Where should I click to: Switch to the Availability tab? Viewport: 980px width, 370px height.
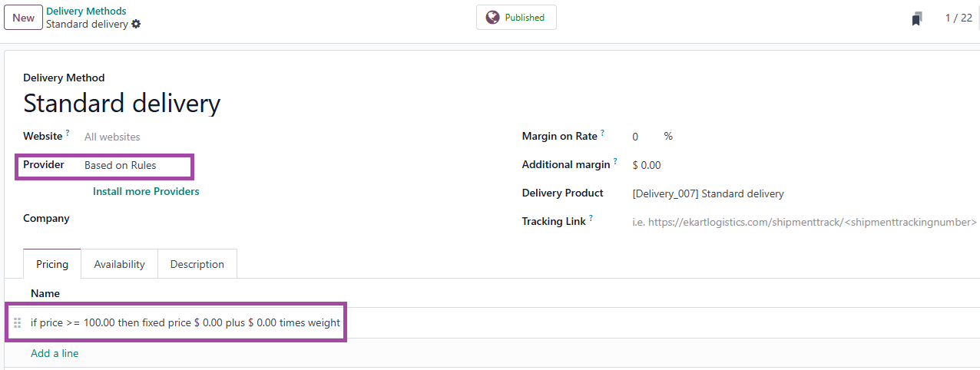click(x=119, y=264)
